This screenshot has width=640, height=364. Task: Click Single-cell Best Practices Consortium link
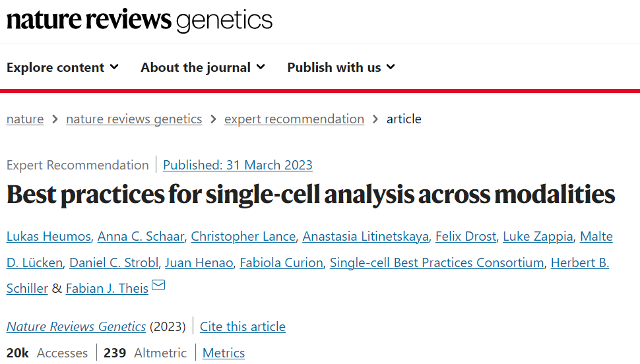click(437, 262)
